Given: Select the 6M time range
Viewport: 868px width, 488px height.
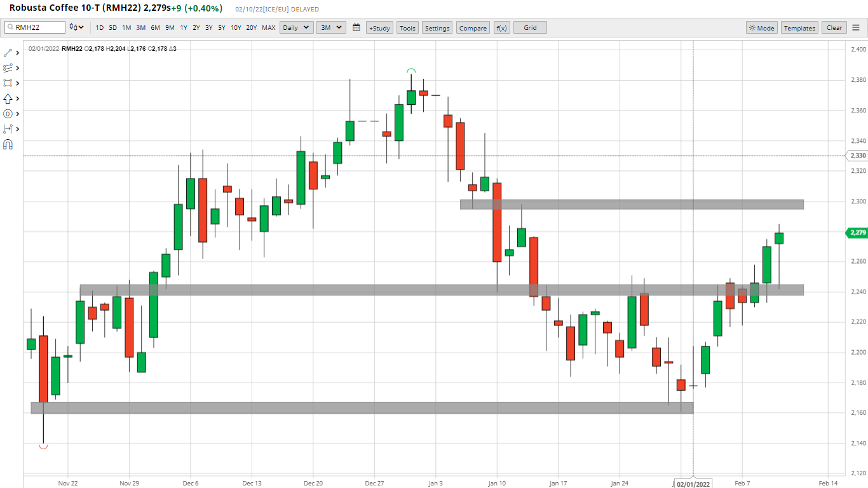Looking at the screenshot, I should click(155, 28).
